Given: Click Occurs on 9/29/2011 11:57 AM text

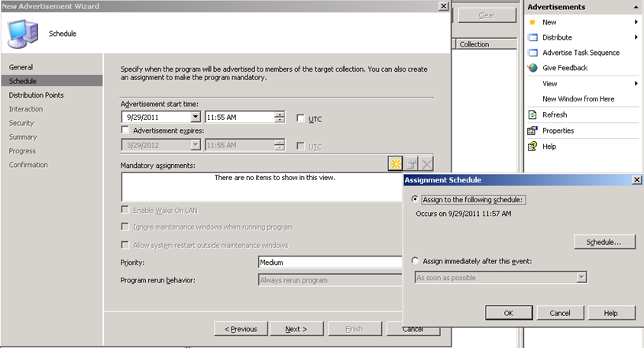Looking at the screenshot, I should pos(463,214).
